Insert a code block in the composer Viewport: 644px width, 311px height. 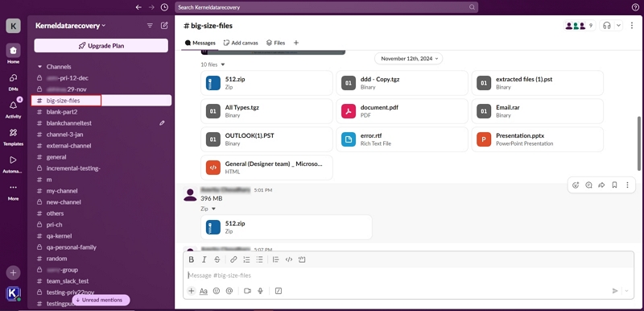pyautogui.click(x=302, y=259)
